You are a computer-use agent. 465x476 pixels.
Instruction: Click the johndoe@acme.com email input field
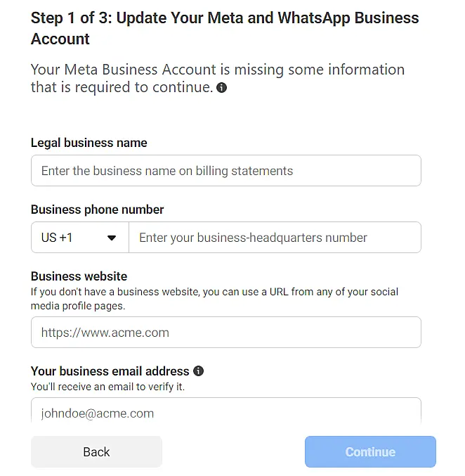[225, 412]
